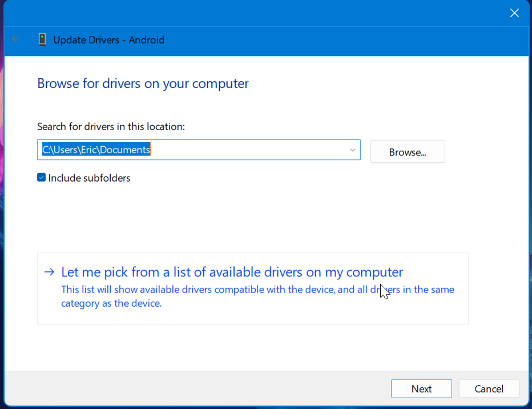
Task: Click the "Update Drivers - Android" title text
Action: pyautogui.click(x=108, y=40)
